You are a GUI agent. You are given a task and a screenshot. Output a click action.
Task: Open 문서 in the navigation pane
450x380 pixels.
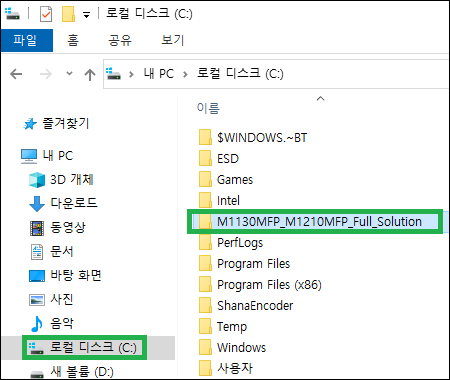(62, 251)
